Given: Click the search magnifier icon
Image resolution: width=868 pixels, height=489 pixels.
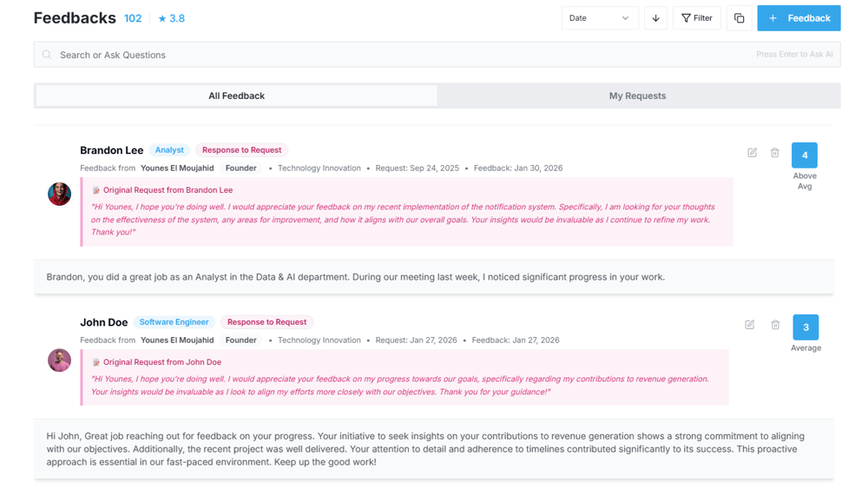Looking at the screenshot, I should 48,55.
